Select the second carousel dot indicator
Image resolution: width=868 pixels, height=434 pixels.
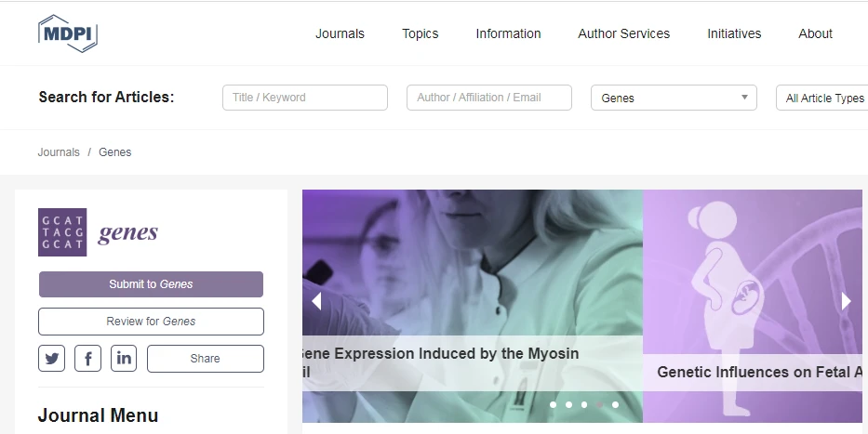pos(568,404)
